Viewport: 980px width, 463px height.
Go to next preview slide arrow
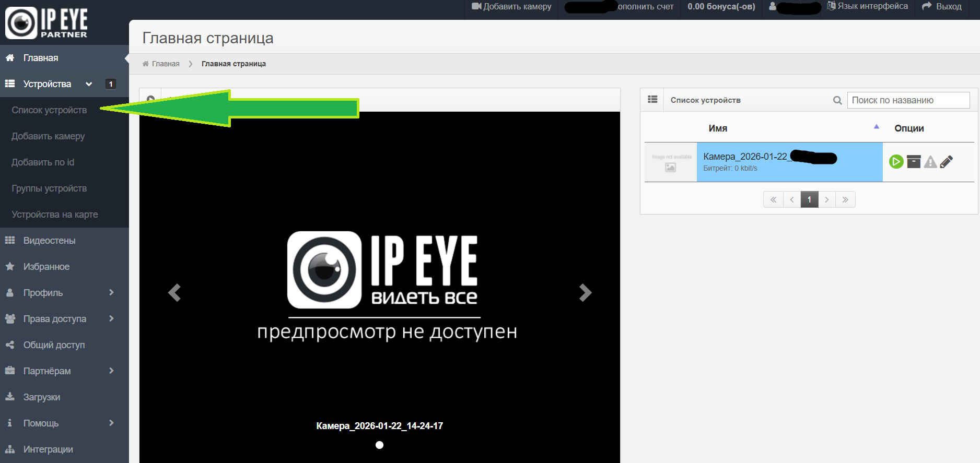[x=585, y=293]
